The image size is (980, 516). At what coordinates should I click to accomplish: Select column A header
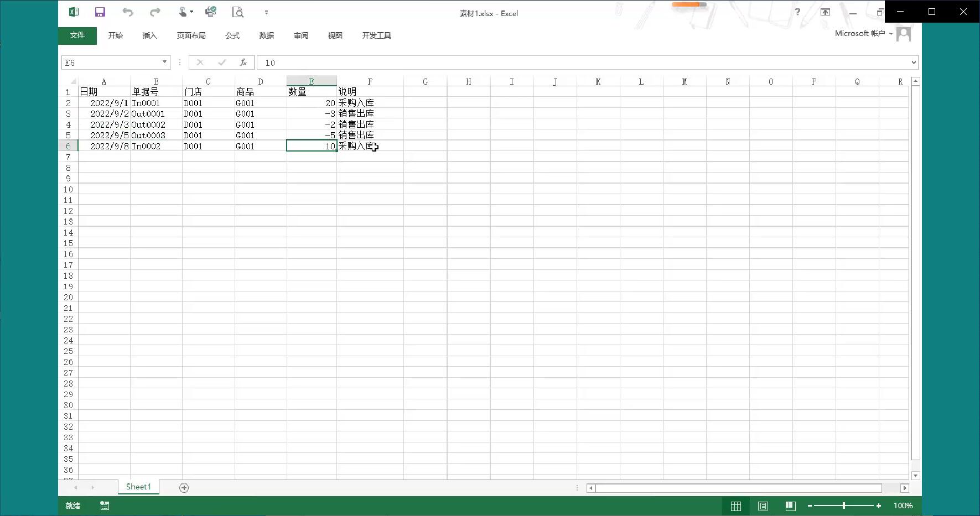[x=104, y=81]
